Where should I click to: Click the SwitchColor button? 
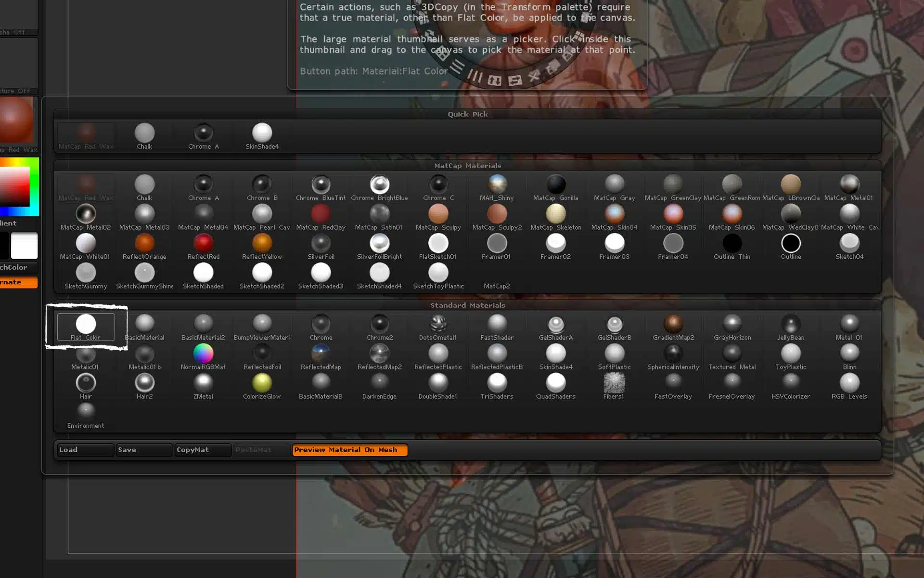(18, 267)
